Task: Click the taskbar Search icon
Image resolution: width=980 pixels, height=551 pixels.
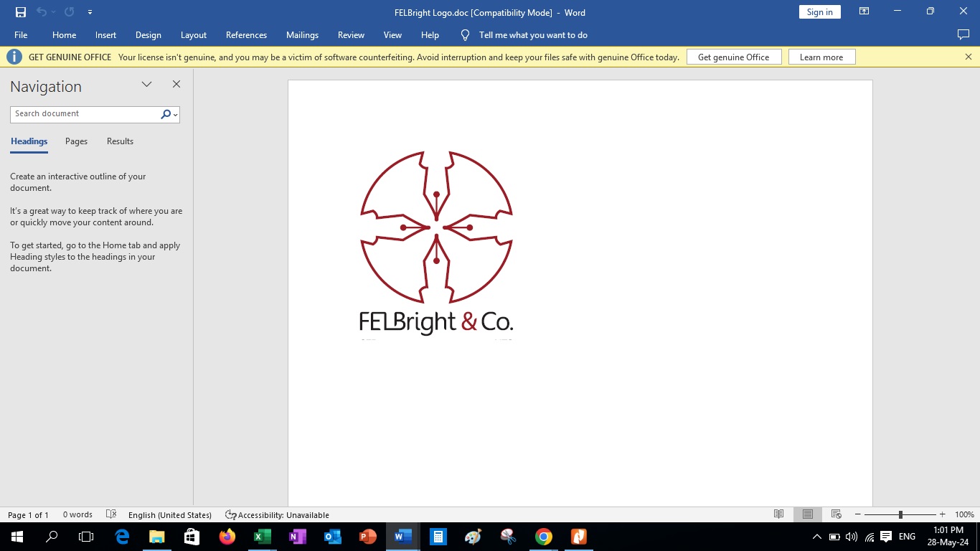Action: (52, 537)
